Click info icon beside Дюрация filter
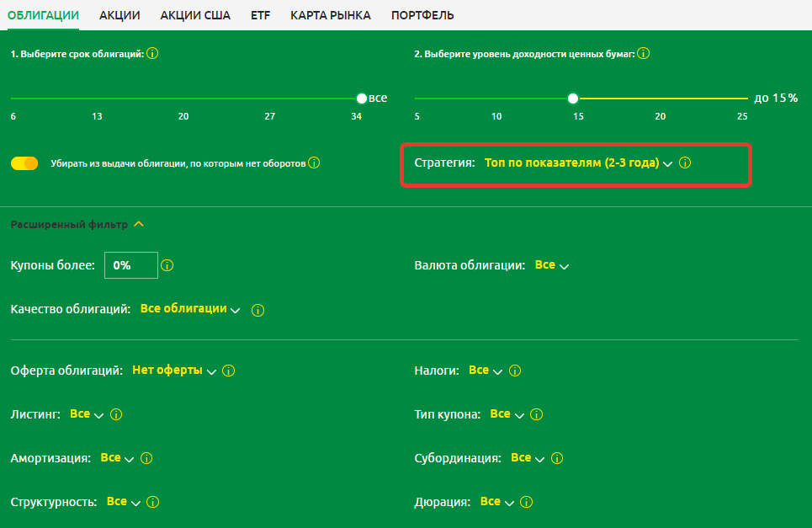This screenshot has width=812, height=528. [x=526, y=503]
